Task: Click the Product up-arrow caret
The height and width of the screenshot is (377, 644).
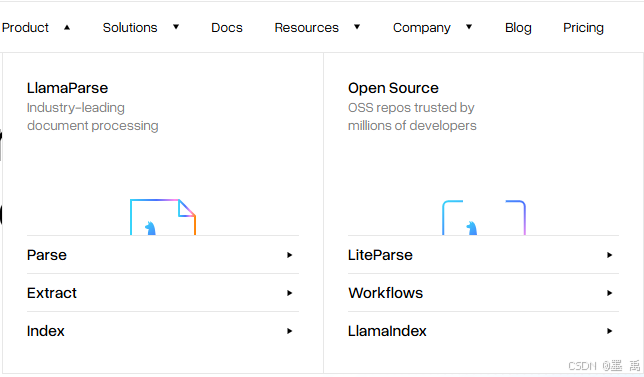Action: pyautogui.click(x=67, y=28)
